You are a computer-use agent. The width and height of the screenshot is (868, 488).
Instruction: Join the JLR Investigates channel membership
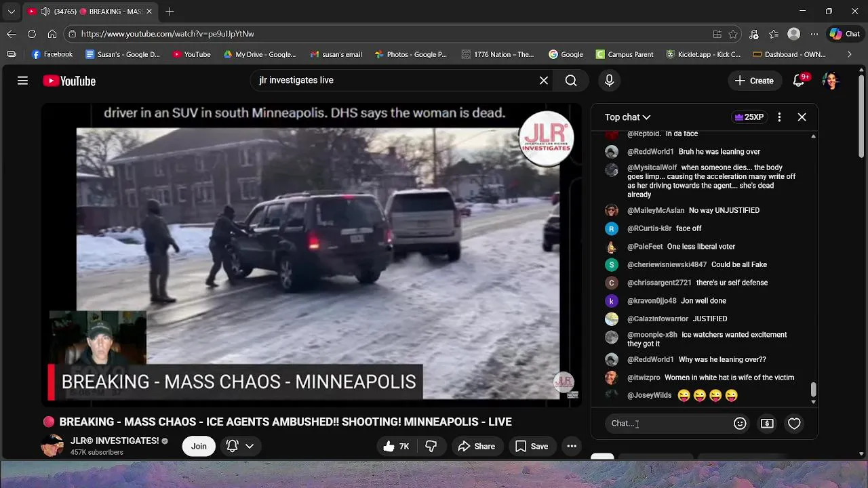(x=199, y=446)
